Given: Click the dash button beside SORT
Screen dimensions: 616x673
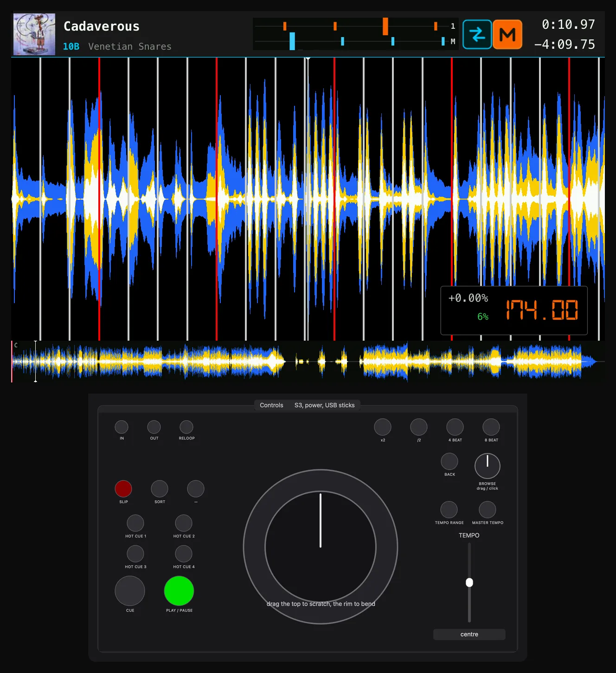Looking at the screenshot, I should tap(196, 489).
